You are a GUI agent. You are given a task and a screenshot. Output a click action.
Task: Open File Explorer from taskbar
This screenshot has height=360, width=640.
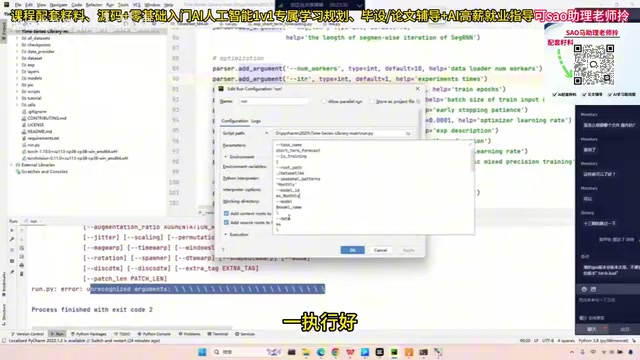(x=306, y=352)
